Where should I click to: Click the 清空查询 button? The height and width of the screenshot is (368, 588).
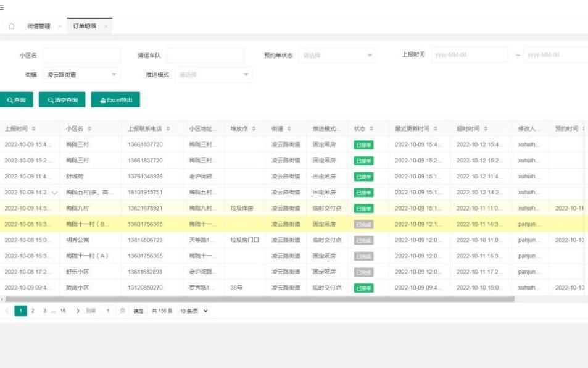(62, 100)
